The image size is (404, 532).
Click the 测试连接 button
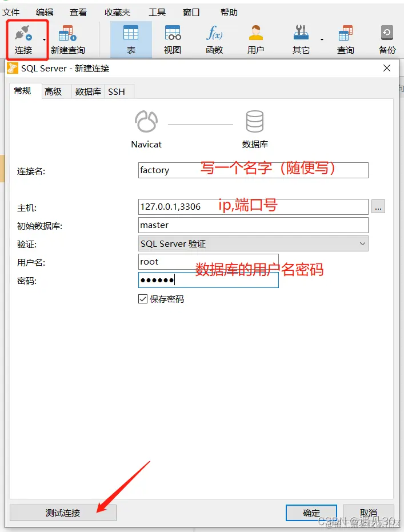coord(63,513)
